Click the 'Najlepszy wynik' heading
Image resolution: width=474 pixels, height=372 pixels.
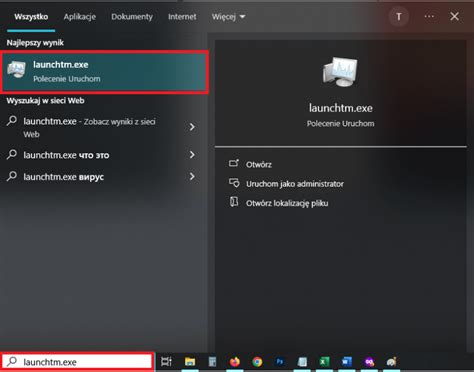point(35,43)
